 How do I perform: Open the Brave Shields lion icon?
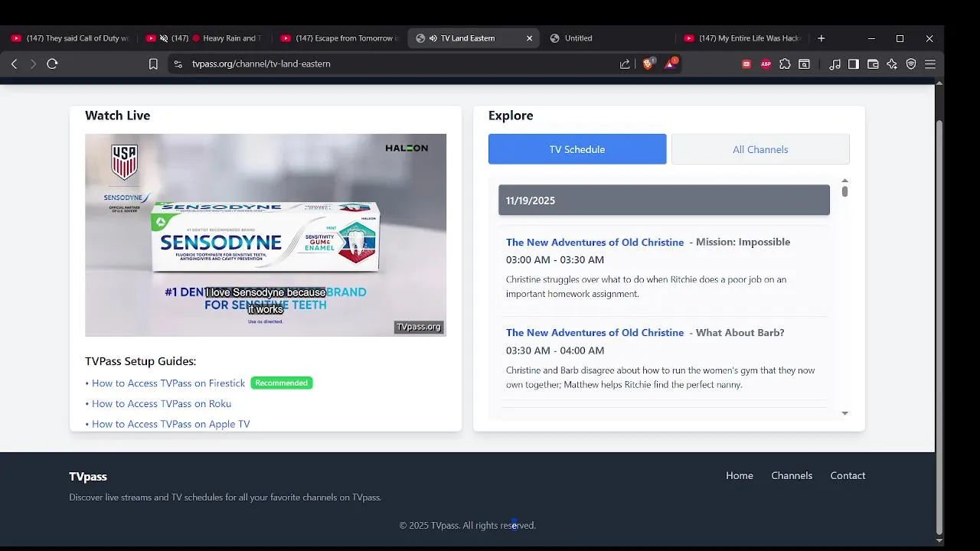[x=648, y=64]
